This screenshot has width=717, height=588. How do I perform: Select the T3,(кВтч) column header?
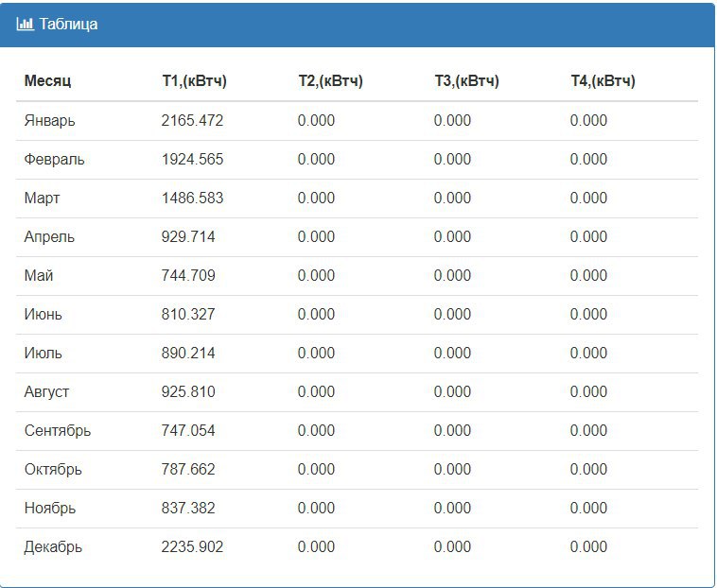coord(466,81)
